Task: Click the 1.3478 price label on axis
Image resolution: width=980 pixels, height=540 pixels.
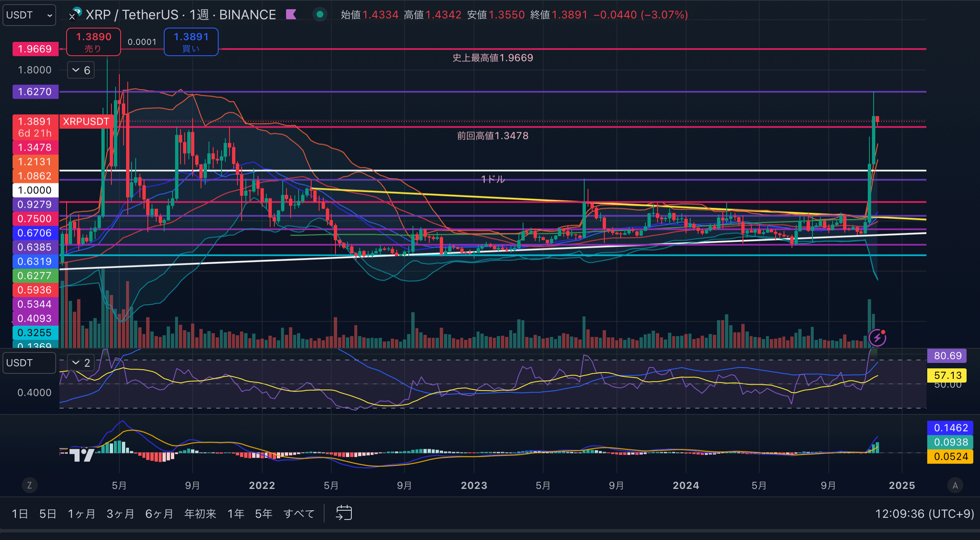Action: 35,147
